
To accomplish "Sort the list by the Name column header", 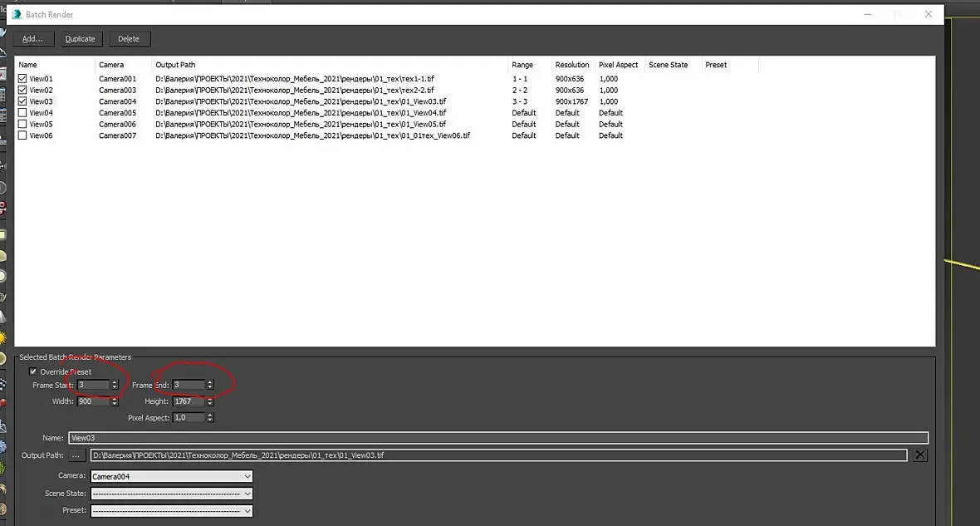I will tap(54, 65).
